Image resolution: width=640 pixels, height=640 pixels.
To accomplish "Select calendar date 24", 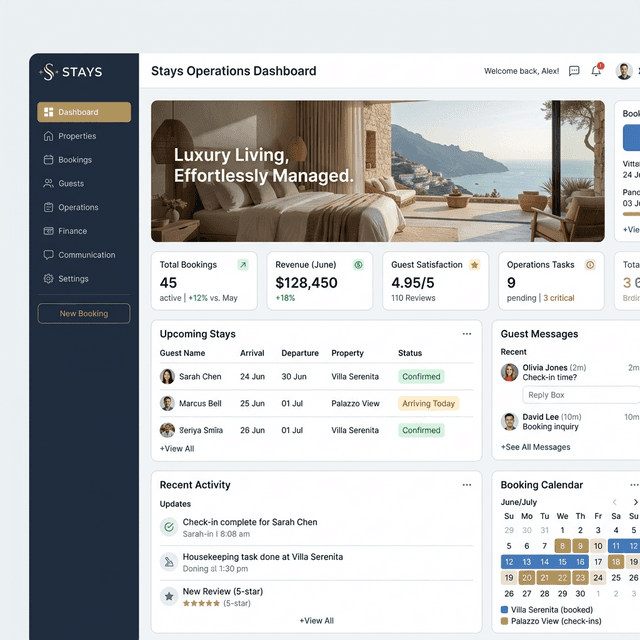I will [x=598, y=578].
